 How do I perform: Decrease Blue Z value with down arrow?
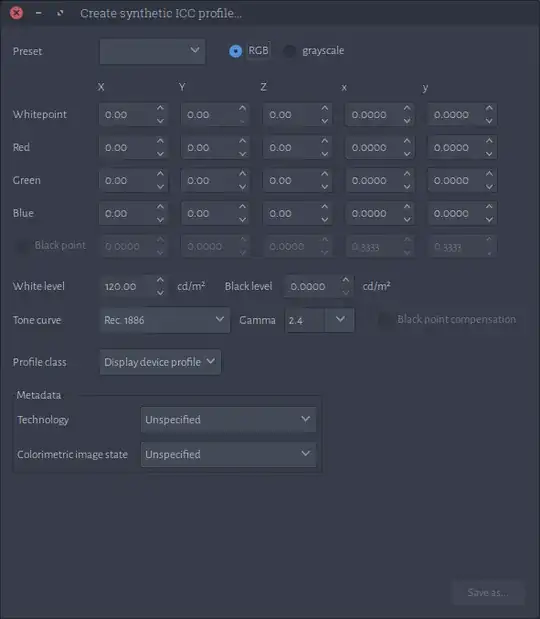324,219
